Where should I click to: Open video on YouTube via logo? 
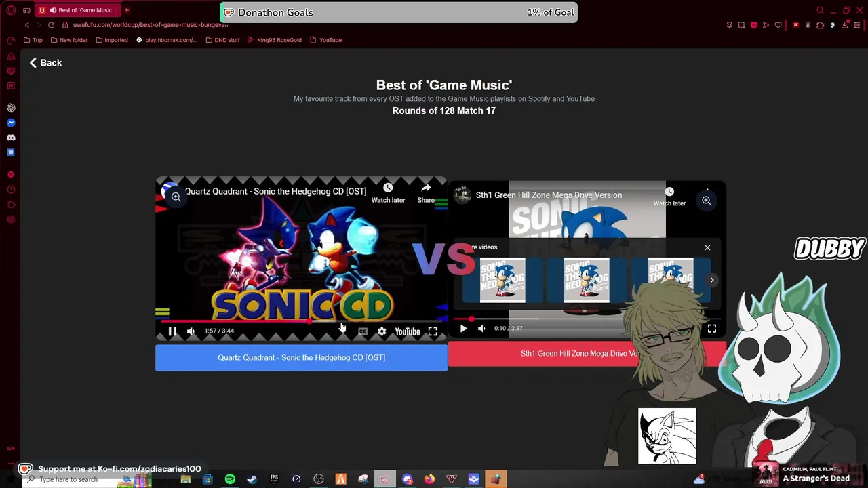[x=408, y=331]
